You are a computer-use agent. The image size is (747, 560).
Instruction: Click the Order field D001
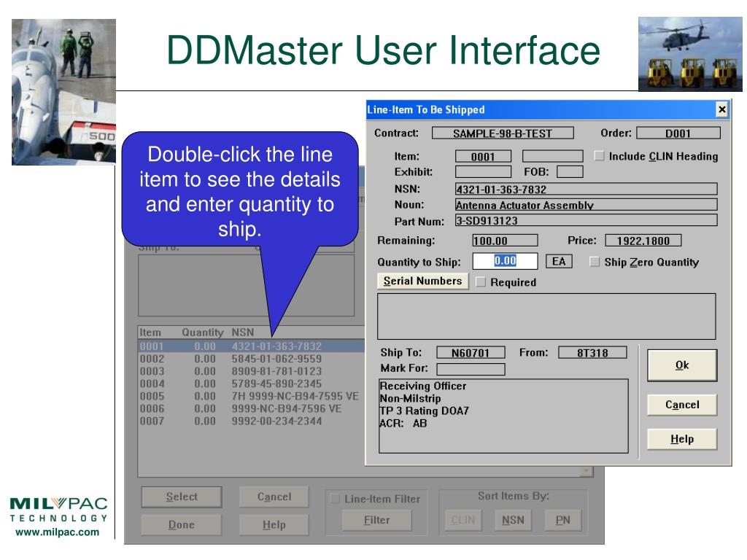point(678,133)
